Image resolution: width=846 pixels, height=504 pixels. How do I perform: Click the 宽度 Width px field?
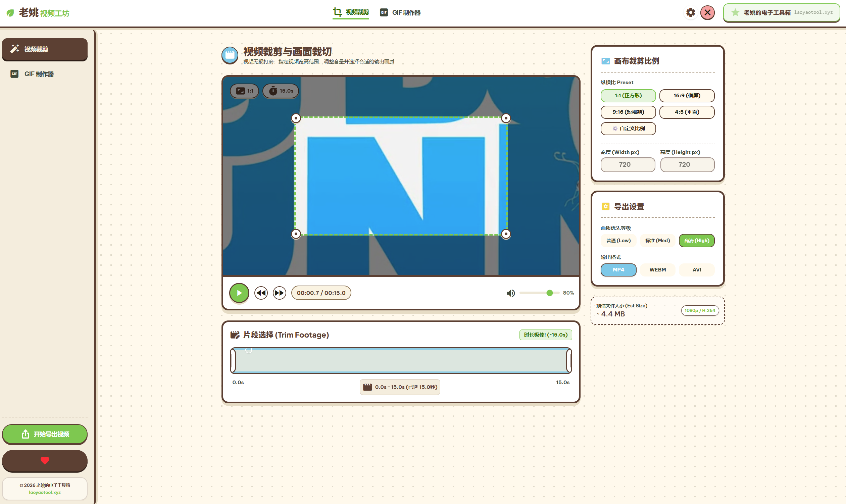pos(628,165)
